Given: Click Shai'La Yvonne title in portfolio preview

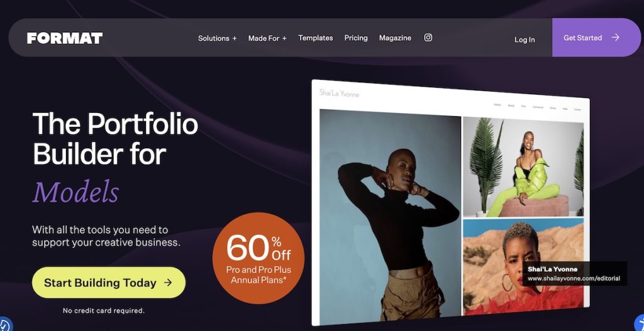Looking at the screenshot, I should point(339,94).
